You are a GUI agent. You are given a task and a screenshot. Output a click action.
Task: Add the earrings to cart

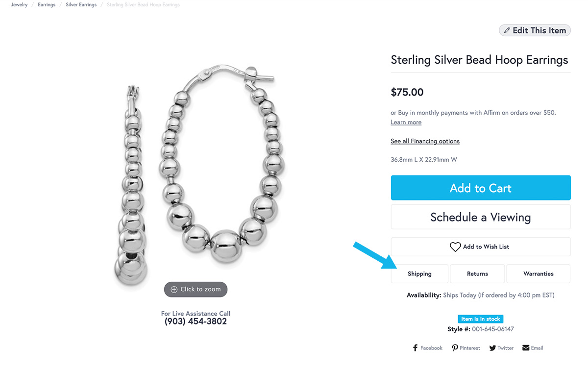click(481, 188)
